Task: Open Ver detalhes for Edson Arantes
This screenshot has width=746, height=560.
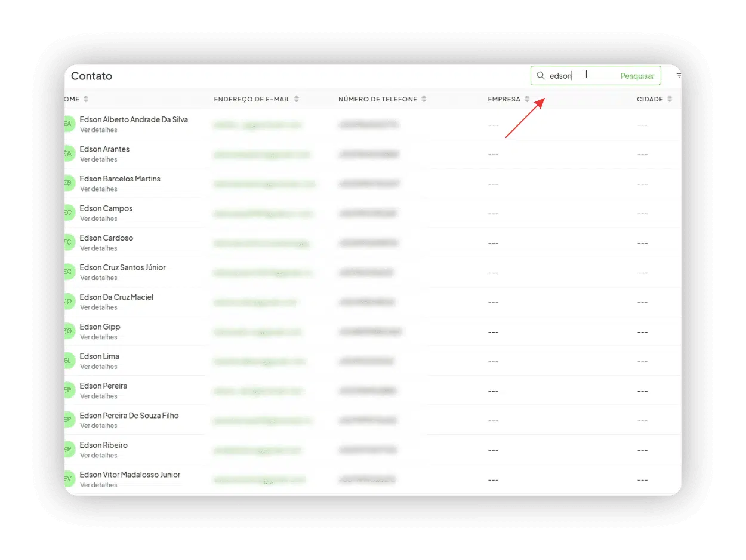Action: [x=98, y=159]
